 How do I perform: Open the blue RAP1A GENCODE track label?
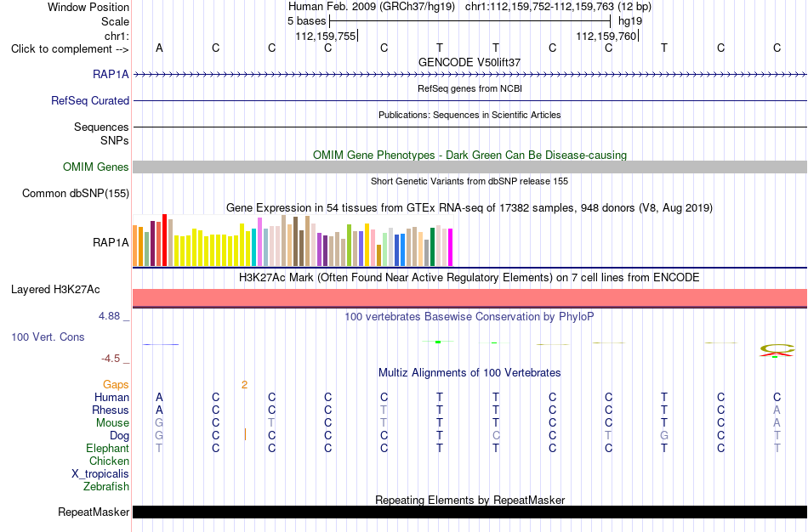[111, 74]
